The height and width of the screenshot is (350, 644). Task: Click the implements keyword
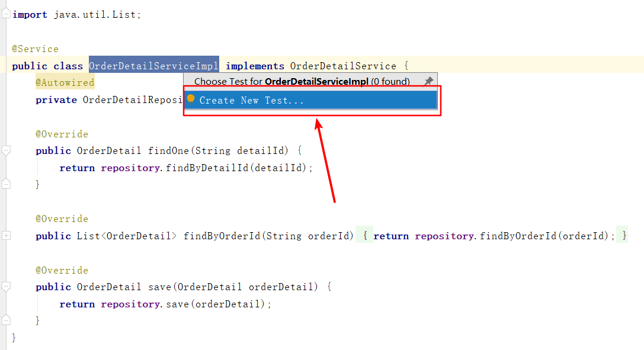255,66
